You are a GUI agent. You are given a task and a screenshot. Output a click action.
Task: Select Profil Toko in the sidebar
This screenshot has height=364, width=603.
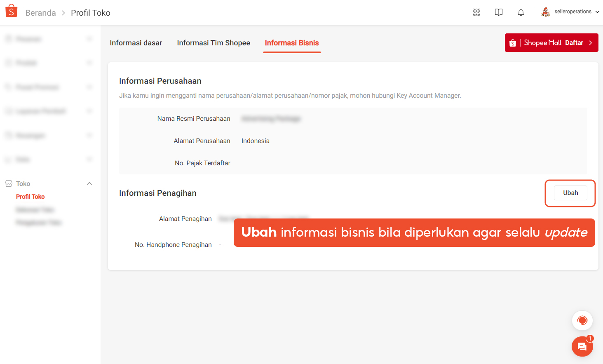pos(31,197)
